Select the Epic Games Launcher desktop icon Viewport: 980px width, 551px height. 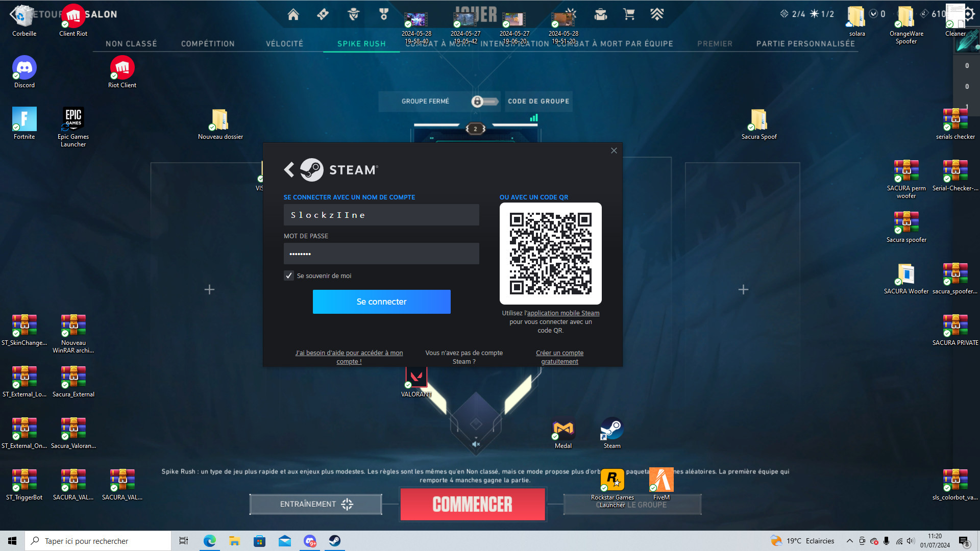click(x=73, y=127)
